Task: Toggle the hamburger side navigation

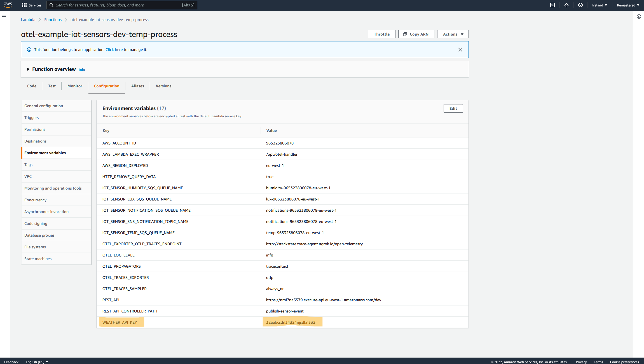Action: tap(4, 17)
